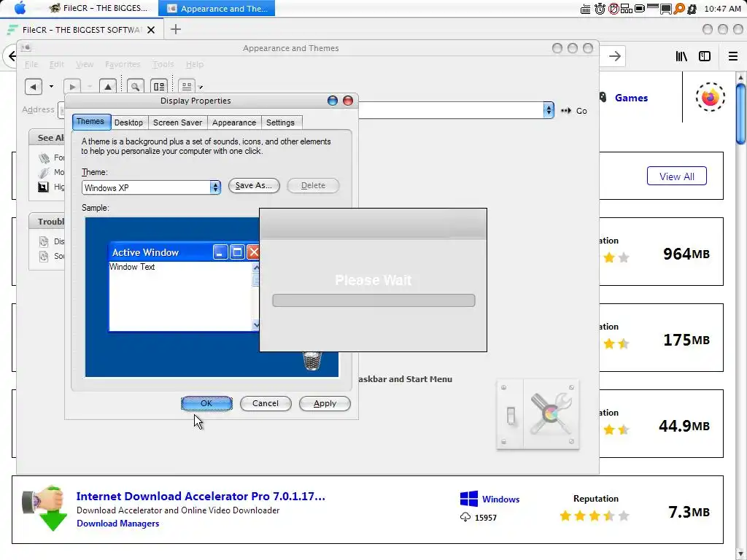Screen dimensions: 747x560
Task: Open the Views dropdown arrow
Action: pos(201,87)
